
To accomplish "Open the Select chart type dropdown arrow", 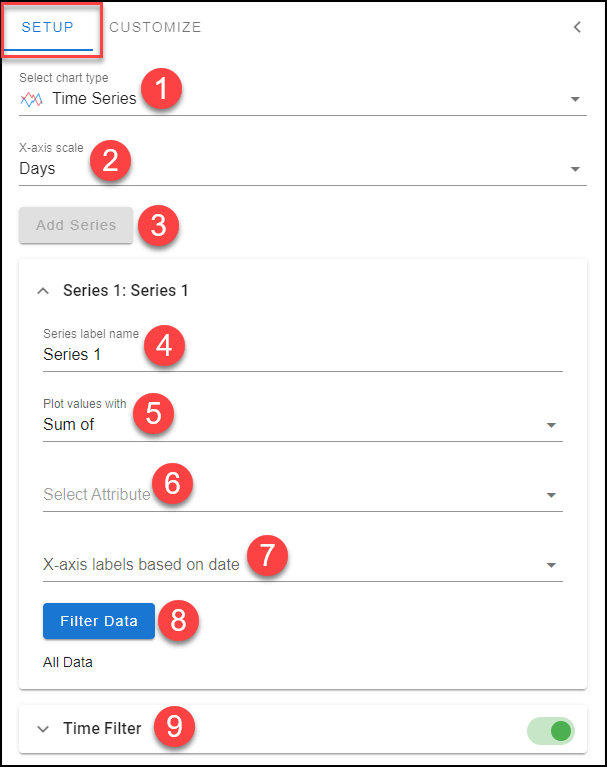I will click(x=575, y=99).
